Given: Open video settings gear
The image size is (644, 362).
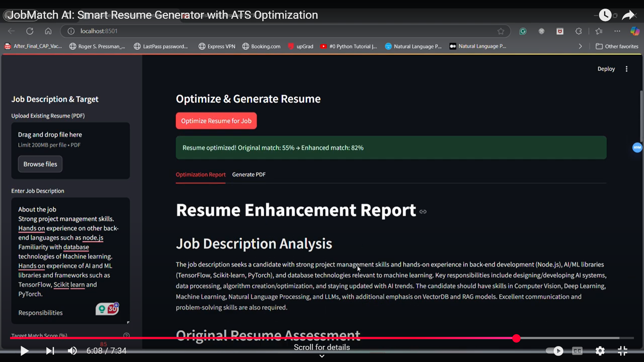Looking at the screenshot, I should (600, 351).
